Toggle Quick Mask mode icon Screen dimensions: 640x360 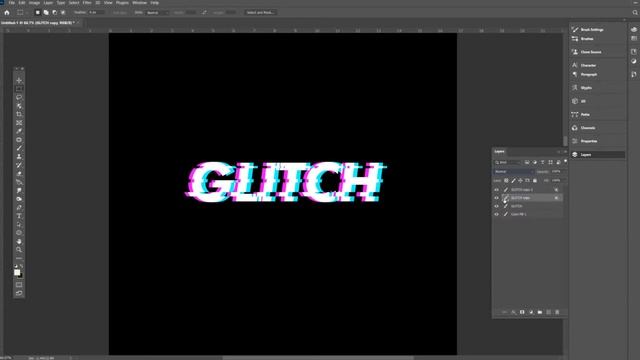(19, 284)
